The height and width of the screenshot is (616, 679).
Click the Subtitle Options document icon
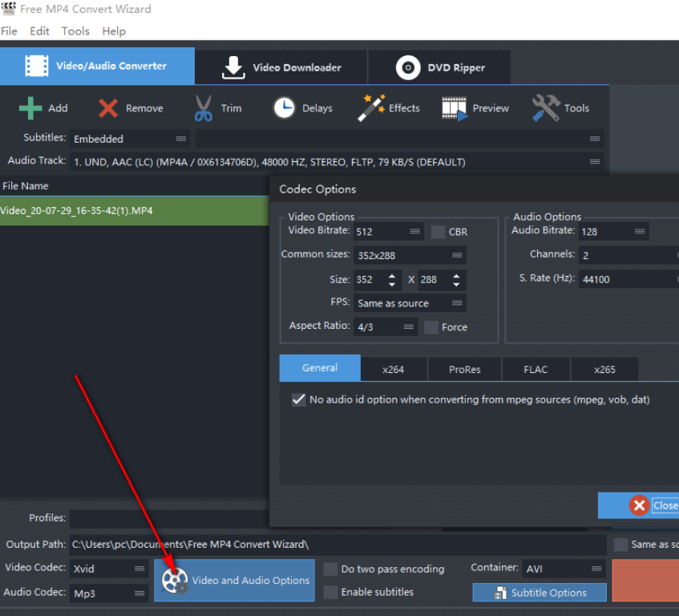[500, 593]
